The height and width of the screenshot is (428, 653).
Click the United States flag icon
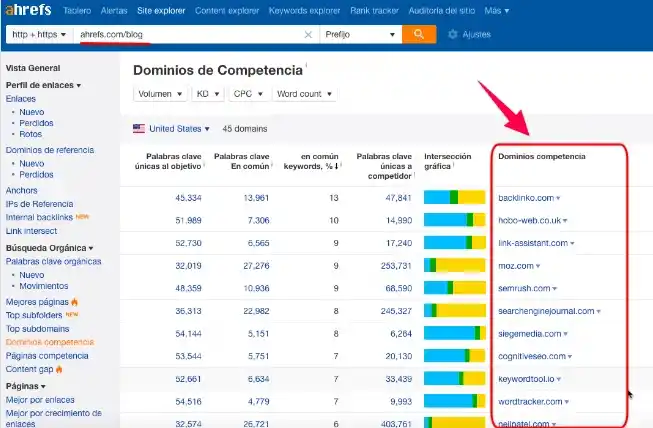(x=139, y=129)
